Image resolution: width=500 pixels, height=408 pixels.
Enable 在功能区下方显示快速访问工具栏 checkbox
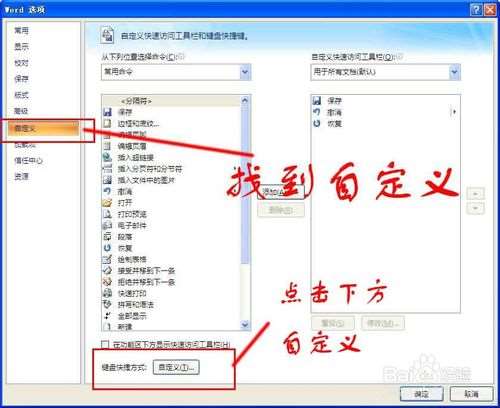tap(105, 344)
